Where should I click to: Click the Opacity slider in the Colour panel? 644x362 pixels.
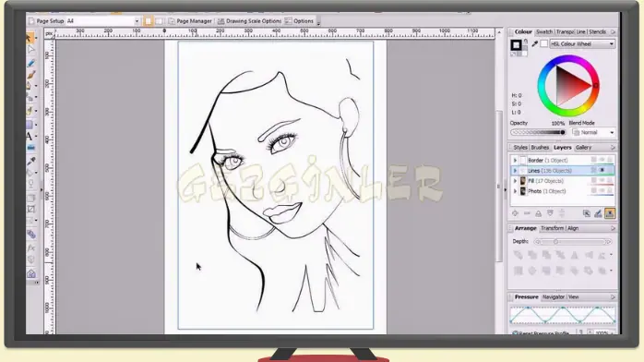(539, 132)
